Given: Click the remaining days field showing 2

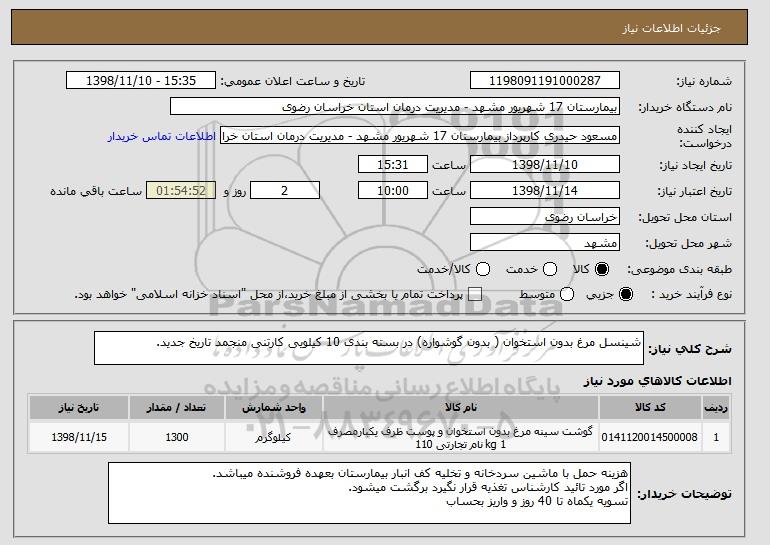Looking at the screenshot, I should (285, 191).
